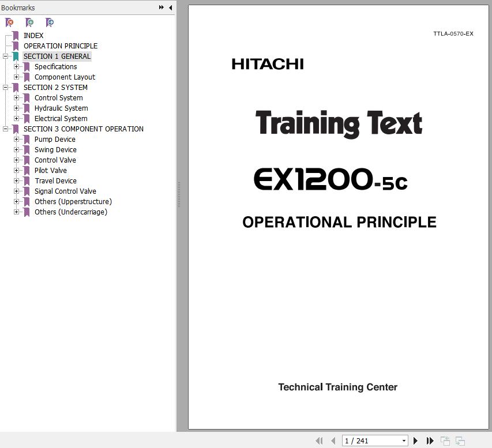Expand the Others (Undercarriage) bookmark
The image size is (492, 448).
coord(16,212)
